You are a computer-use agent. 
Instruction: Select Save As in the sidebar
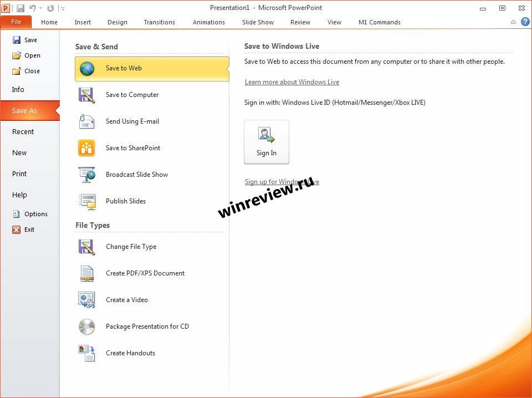(x=30, y=111)
